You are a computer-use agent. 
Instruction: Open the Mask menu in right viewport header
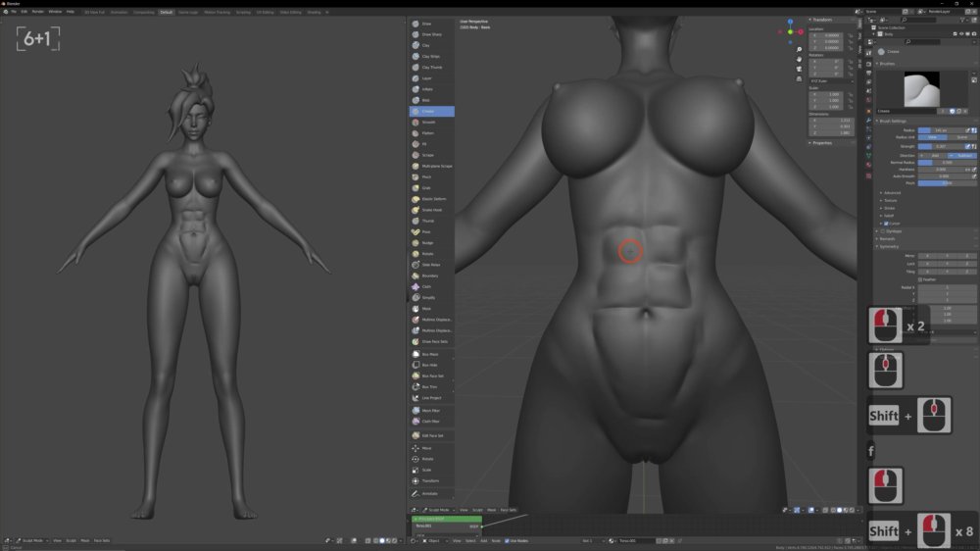coord(491,510)
